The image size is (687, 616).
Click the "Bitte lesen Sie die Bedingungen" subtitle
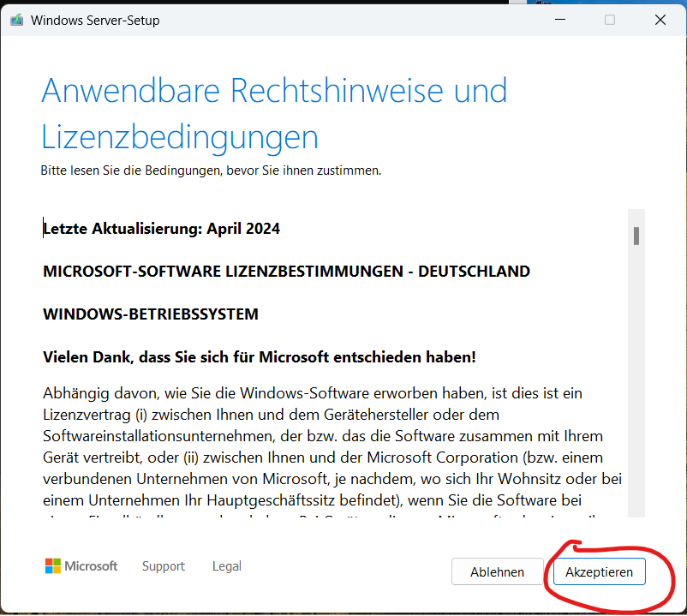(x=211, y=170)
